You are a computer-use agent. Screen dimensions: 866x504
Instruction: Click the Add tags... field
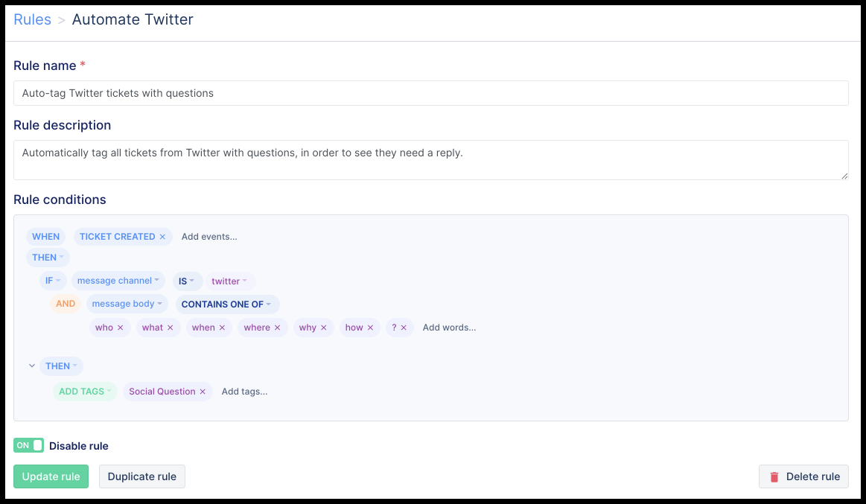[x=245, y=392]
